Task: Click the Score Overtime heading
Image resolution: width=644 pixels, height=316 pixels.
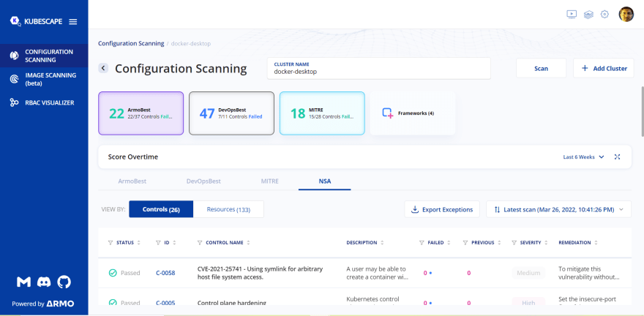Action: [x=133, y=157]
